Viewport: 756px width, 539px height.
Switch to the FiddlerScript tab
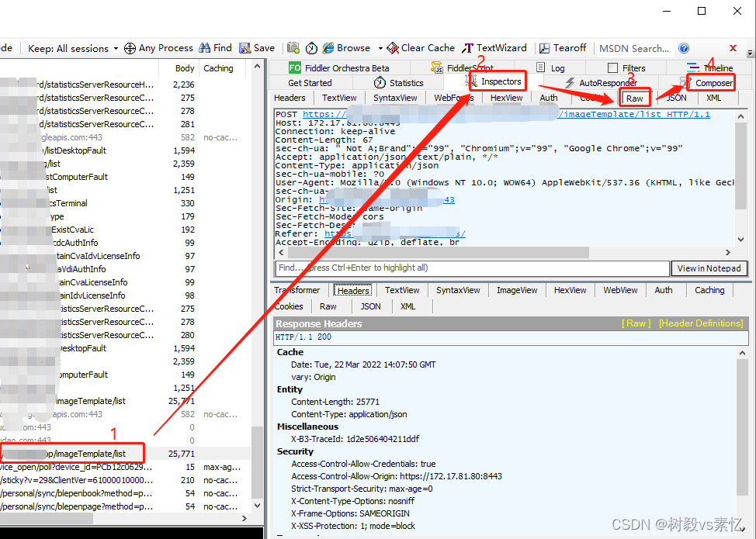pyautogui.click(x=463, y=68)
